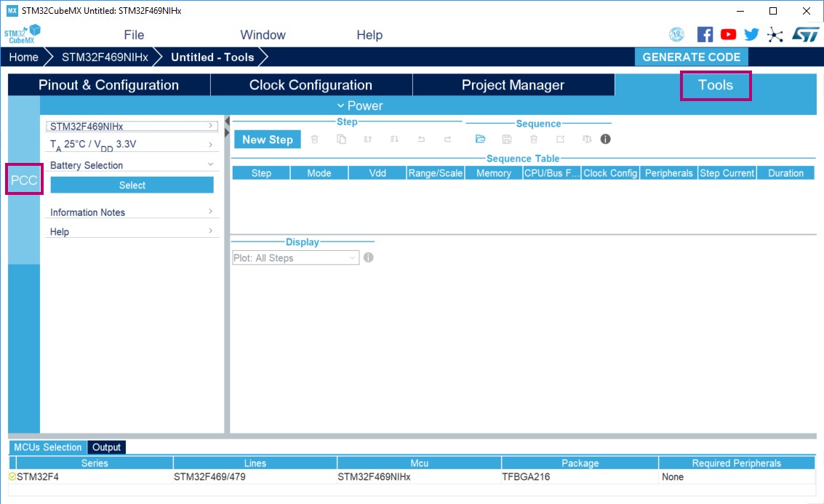
Task: Switch to Project Manager tab
Action: point(513,85)
